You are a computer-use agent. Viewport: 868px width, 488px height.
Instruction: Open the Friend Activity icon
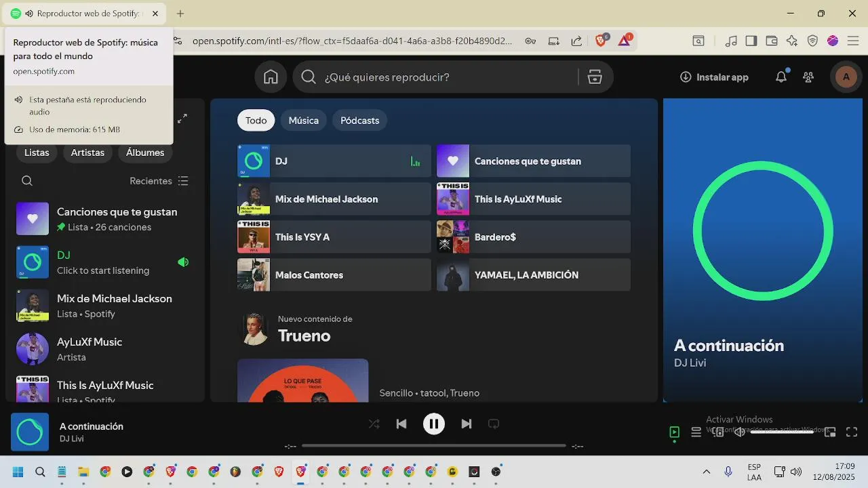(808, 77)
